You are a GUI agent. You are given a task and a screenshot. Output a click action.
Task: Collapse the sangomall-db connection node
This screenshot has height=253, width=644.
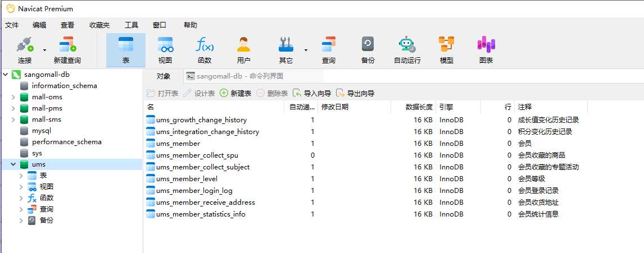click(x=6, y=75)
